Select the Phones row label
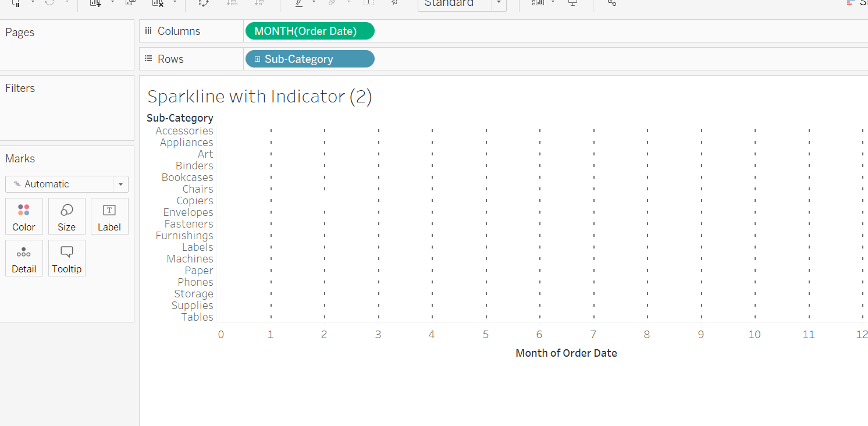 click(x=195, y=282)
